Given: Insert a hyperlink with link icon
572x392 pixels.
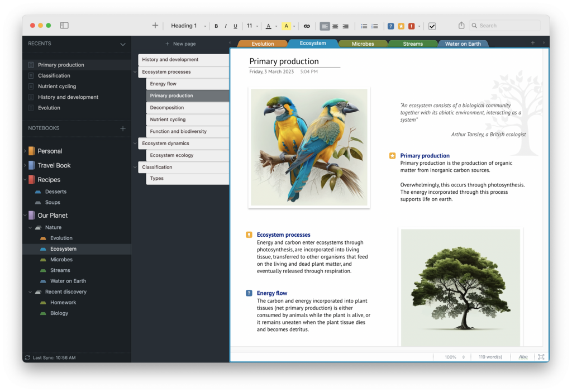Looking at the screenshot, I should (x=307, y=26).
